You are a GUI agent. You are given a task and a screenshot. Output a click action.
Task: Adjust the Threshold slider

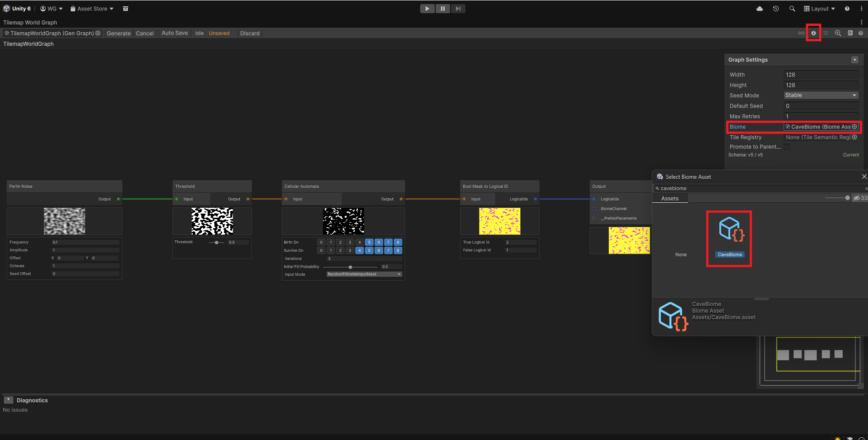click(x=217, y=242)
